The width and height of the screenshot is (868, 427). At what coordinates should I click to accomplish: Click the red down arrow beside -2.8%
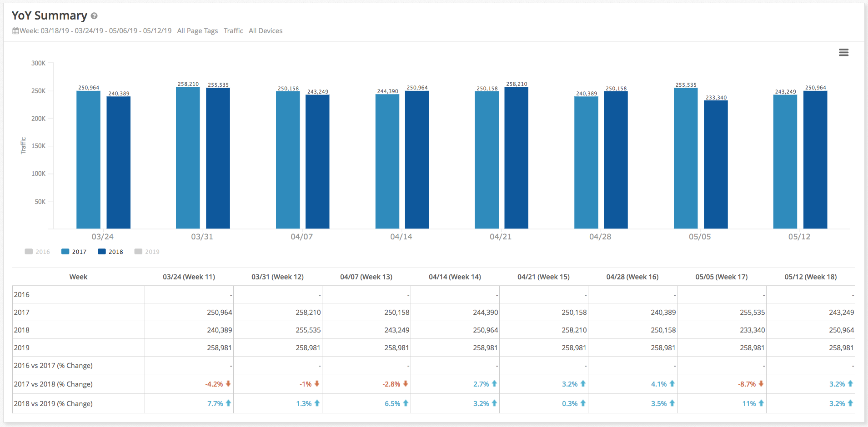point(406,384)
